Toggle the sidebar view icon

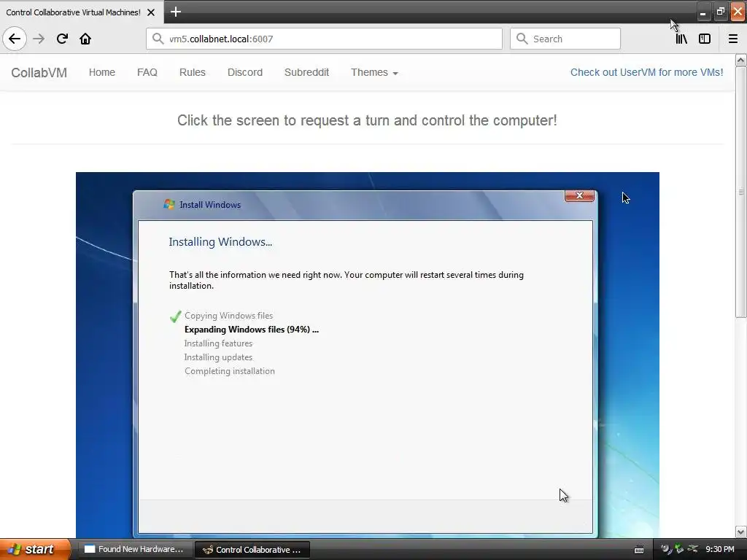(705, 39)
